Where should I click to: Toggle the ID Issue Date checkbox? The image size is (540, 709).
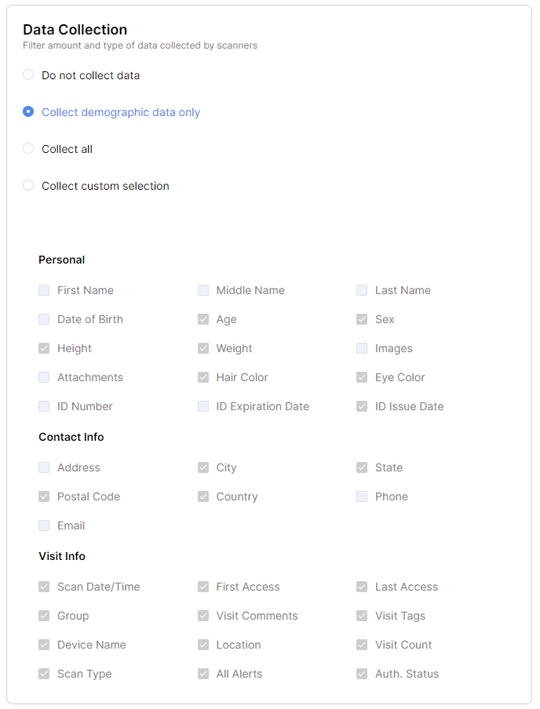362,406
